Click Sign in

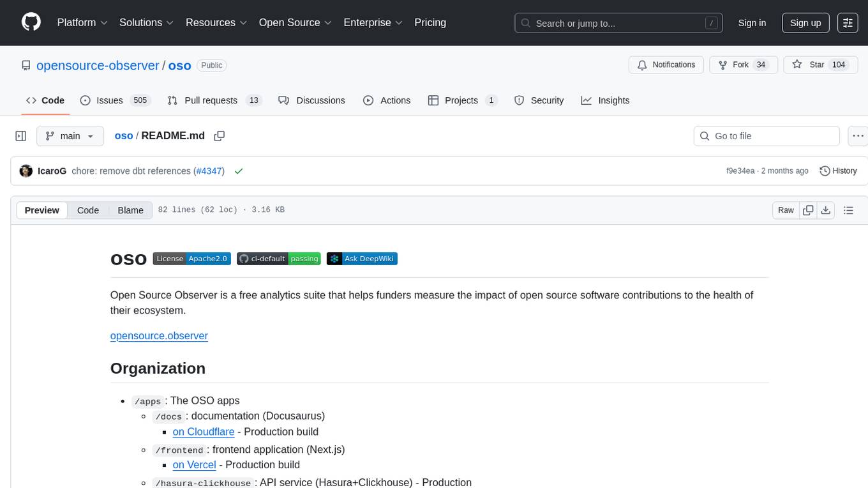[x=752, y=23]
